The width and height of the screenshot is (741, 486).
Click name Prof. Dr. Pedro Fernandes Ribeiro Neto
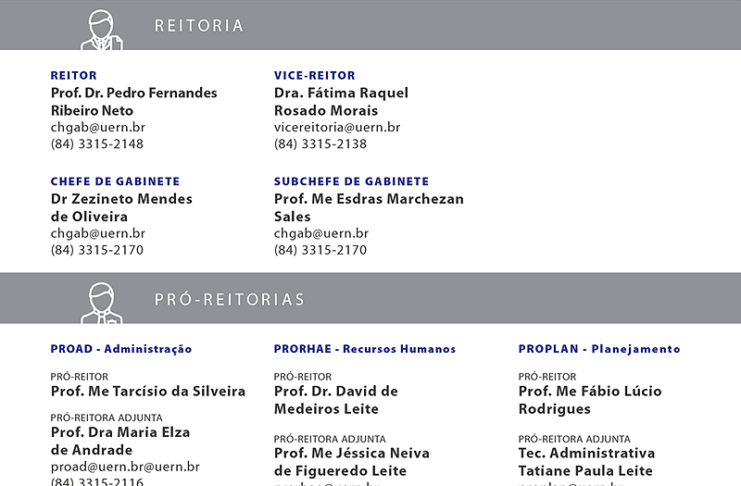click(134, 102)
